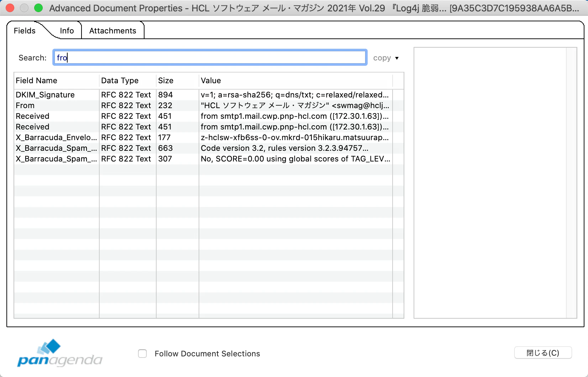Close the window with red button
This screenshot has height=377, width=588.
[x=10, y=8]
